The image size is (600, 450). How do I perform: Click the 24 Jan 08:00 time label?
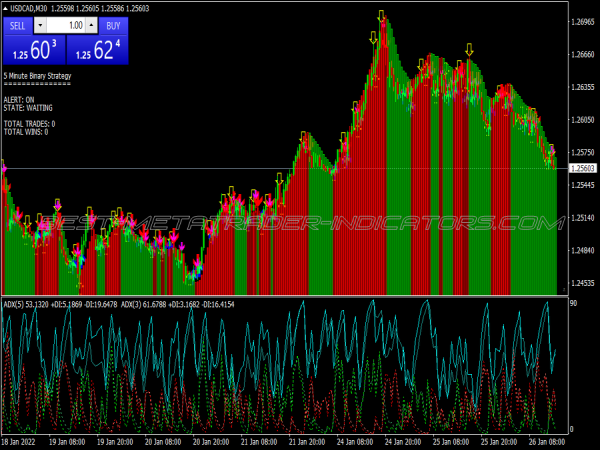[355, 442]
